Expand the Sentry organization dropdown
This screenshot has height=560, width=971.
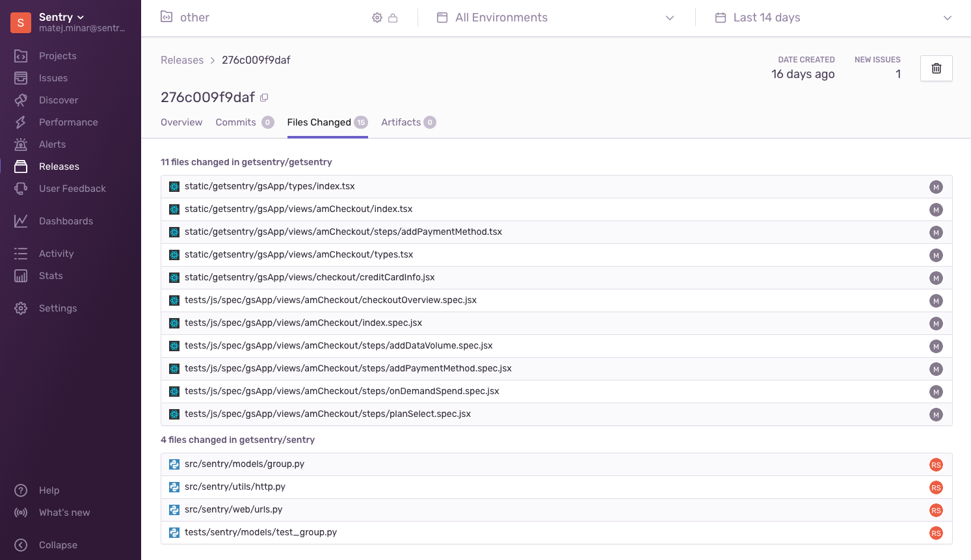(x=81, y=17)
